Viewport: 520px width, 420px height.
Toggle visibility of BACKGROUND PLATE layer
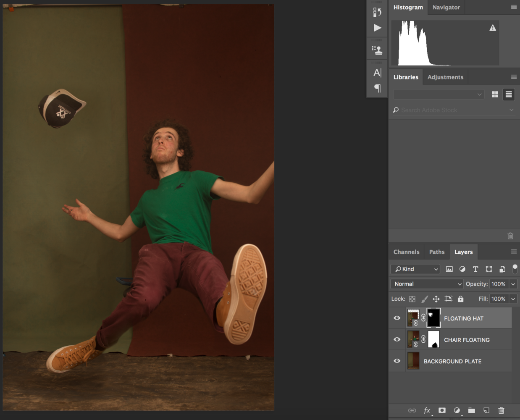pos(397,361)
